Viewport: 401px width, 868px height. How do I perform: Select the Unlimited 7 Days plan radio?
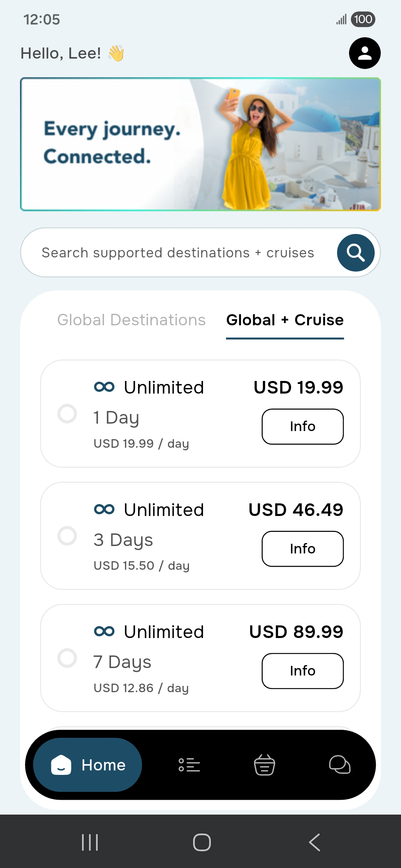coord(67,658)
